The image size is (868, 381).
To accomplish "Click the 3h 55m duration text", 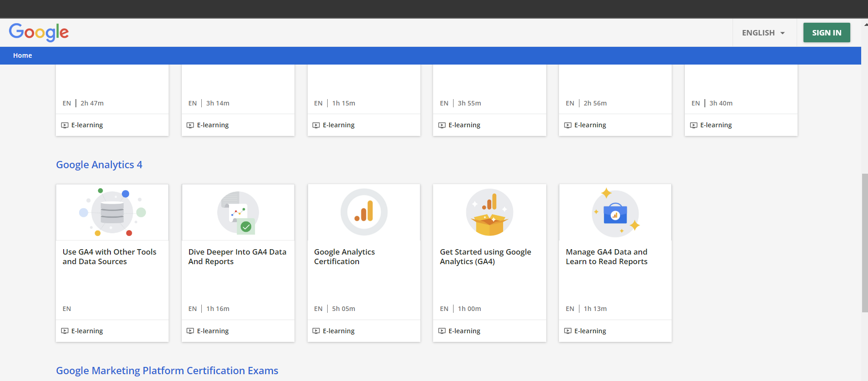I will click(469, 103).
